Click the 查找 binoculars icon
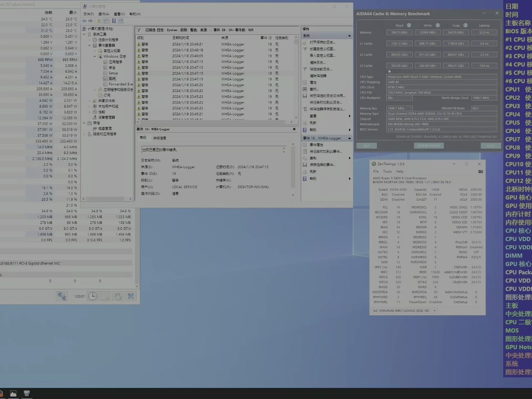Viewport: 532px width, 399px height. pyautogui.click(x=305, y=89)
